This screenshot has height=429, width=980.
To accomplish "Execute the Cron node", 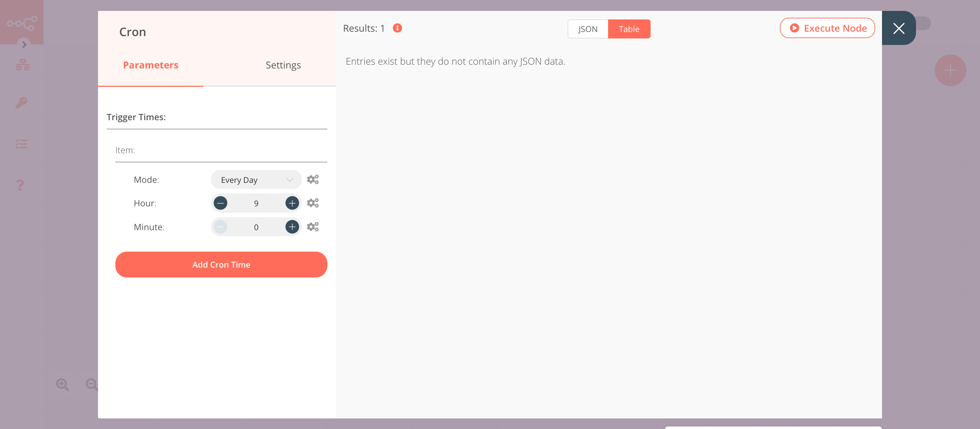I will point(827,28).
